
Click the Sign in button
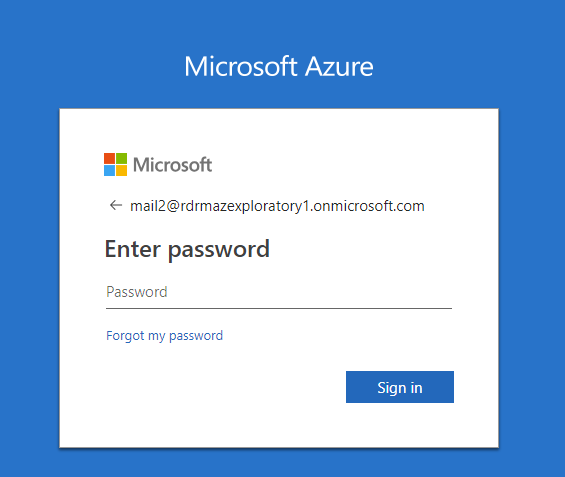pos(400,387)
